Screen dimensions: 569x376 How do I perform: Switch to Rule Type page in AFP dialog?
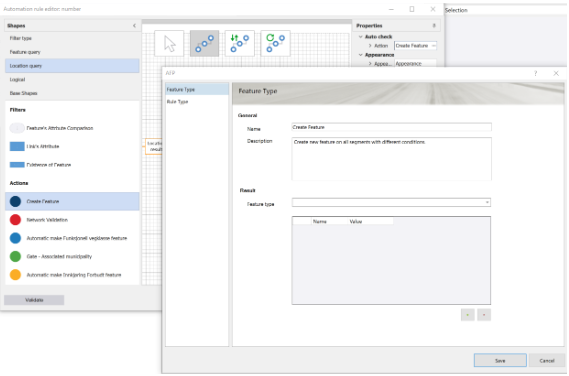coord(197,102)
